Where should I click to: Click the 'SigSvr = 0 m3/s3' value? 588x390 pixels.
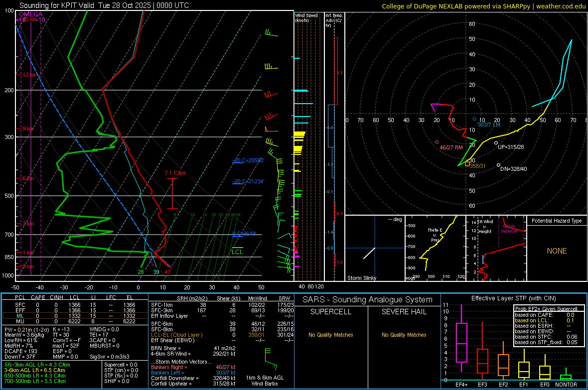(110, 357)
